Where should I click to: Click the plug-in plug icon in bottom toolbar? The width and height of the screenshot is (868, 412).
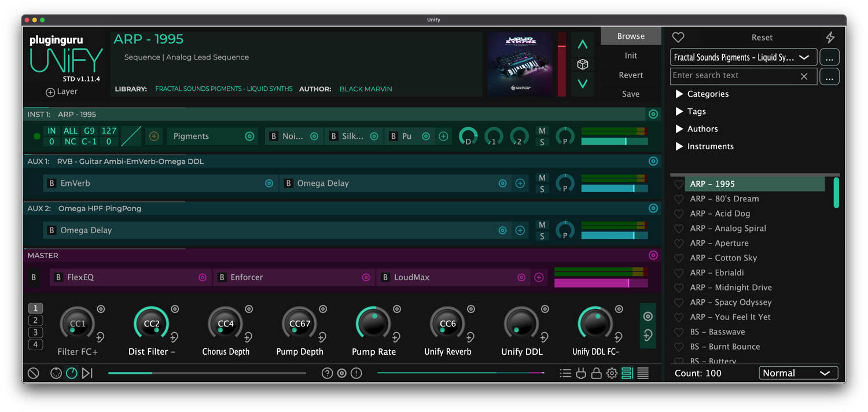(x=581, y=373)
